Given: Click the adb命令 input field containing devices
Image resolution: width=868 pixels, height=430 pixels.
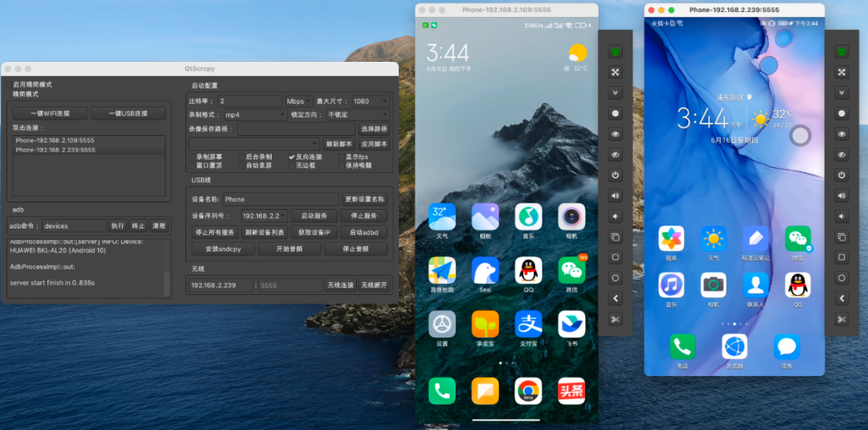Looking at the screenshot, I should 74,226.
